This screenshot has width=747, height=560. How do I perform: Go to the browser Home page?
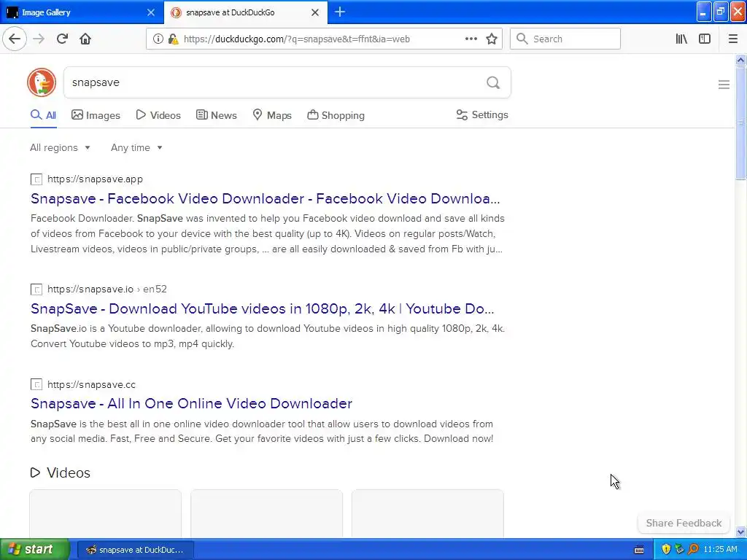coord(85,39)
